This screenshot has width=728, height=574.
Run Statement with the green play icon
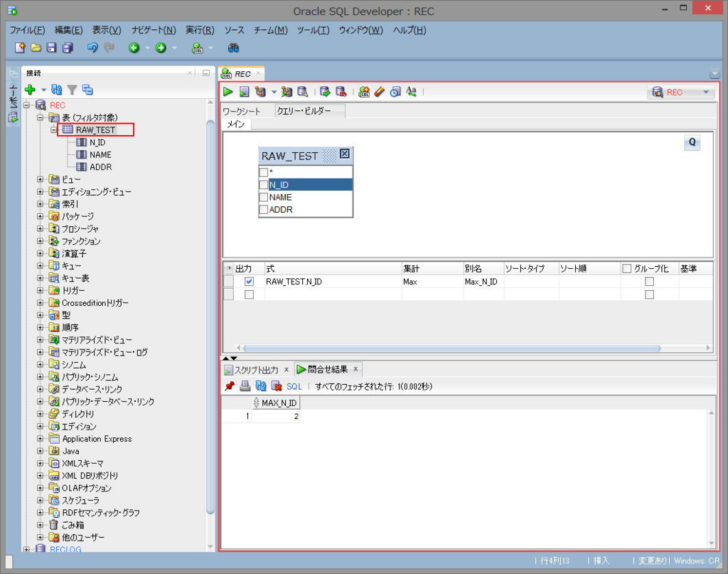[x=227, y=92]
